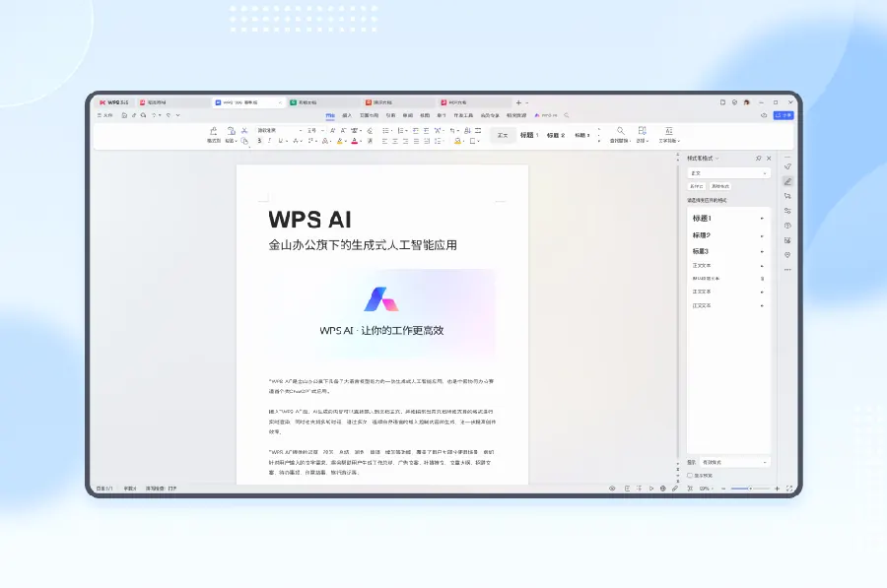The image size is (887, 588).
Task: Toggle eye protection mode icon in status bar
Action: pyautogui.click(x=612, y=489)
